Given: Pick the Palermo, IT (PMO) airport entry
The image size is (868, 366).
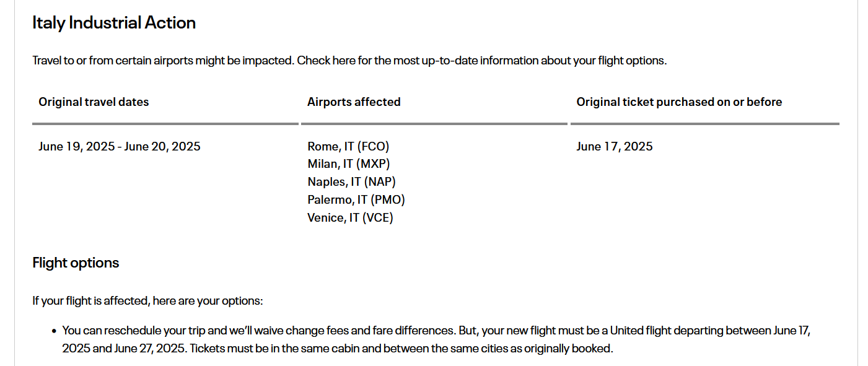Looking at the screenshot, I should [x=356, y=200].
